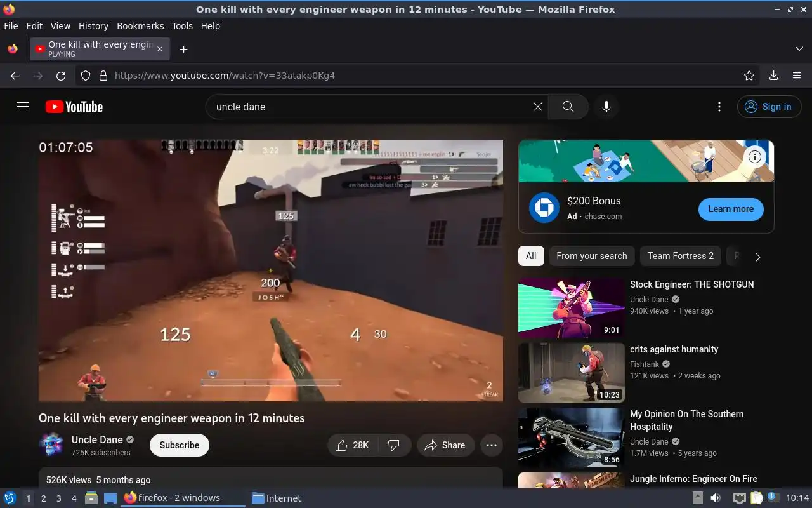Viewport: 812px width, 508px height.
Task: Open the 'crits against humanity' thumbnail
Action: tap(572, 373)
